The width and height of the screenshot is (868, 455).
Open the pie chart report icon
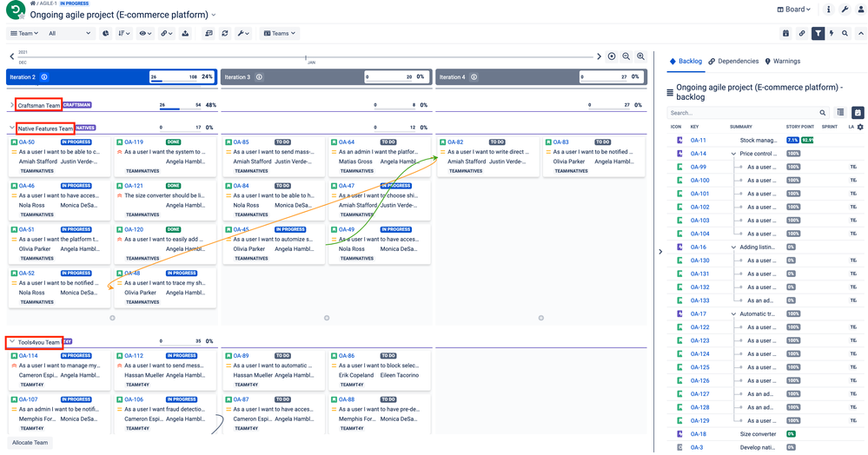point(106,33)
